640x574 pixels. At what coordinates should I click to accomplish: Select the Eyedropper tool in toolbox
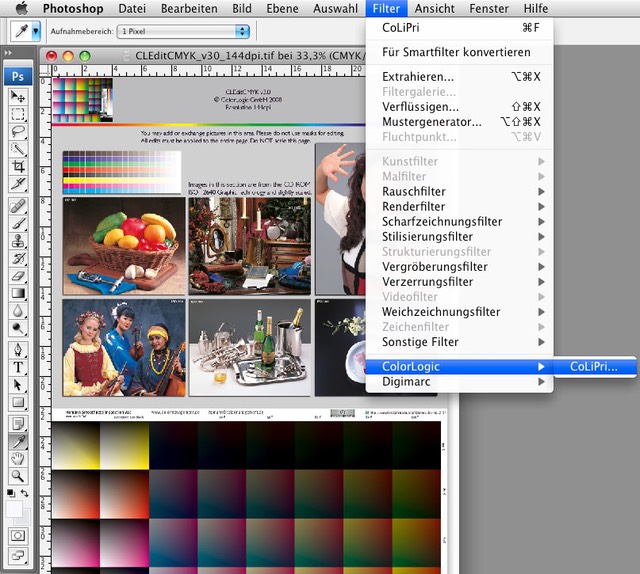coord(18,441)
